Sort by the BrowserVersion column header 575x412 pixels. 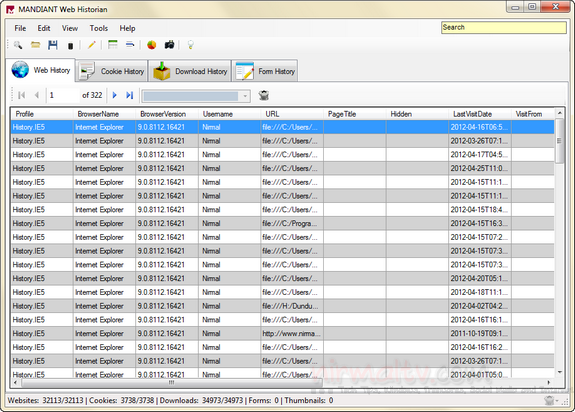[x=167, y=114]
